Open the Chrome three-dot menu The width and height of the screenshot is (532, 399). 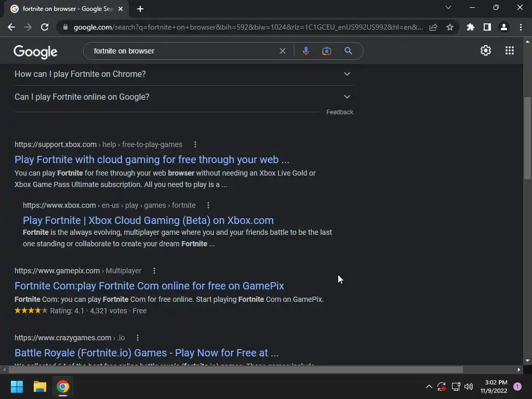[x=521, y=27]
